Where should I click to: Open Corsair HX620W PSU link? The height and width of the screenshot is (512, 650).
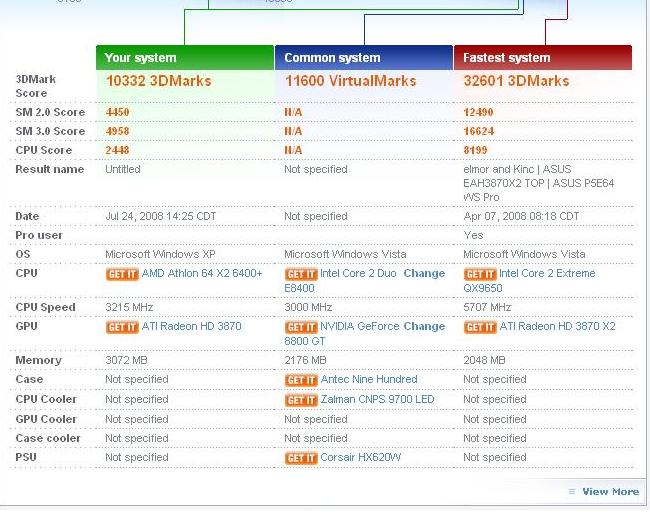361,457
